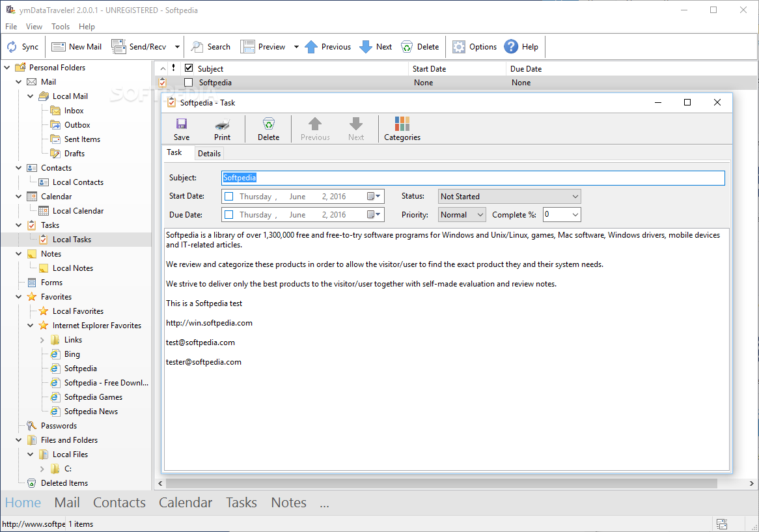Click Delete in the main toolbar
The width and height of the screenshot is (759, 532).
point(420,47)
